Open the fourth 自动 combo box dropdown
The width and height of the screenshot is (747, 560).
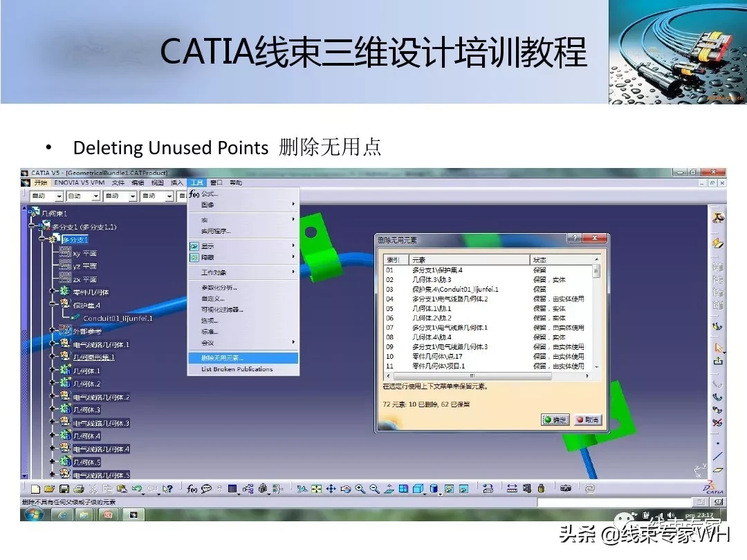click(169, 196)
